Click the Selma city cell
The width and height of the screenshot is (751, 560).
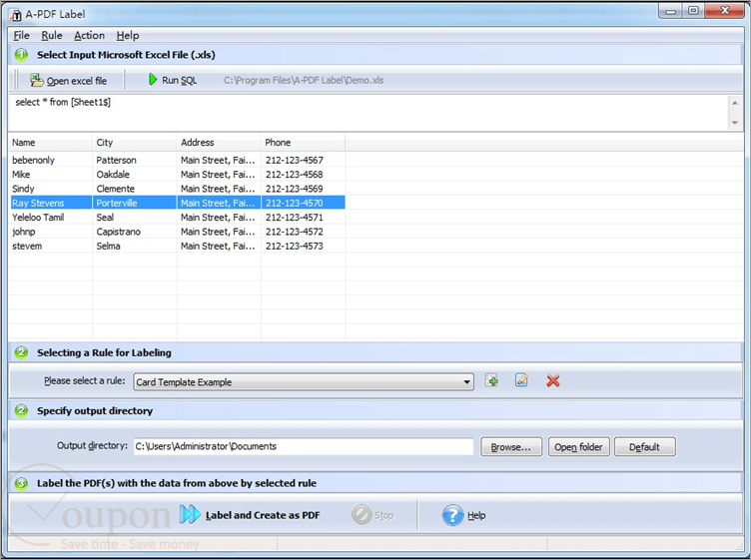pyautogui.click(x=108, y=246)
